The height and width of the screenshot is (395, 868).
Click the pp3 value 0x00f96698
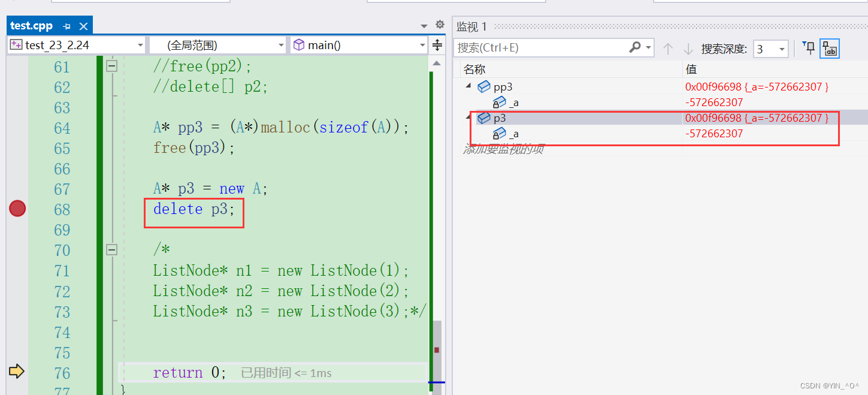pos(757,87)
